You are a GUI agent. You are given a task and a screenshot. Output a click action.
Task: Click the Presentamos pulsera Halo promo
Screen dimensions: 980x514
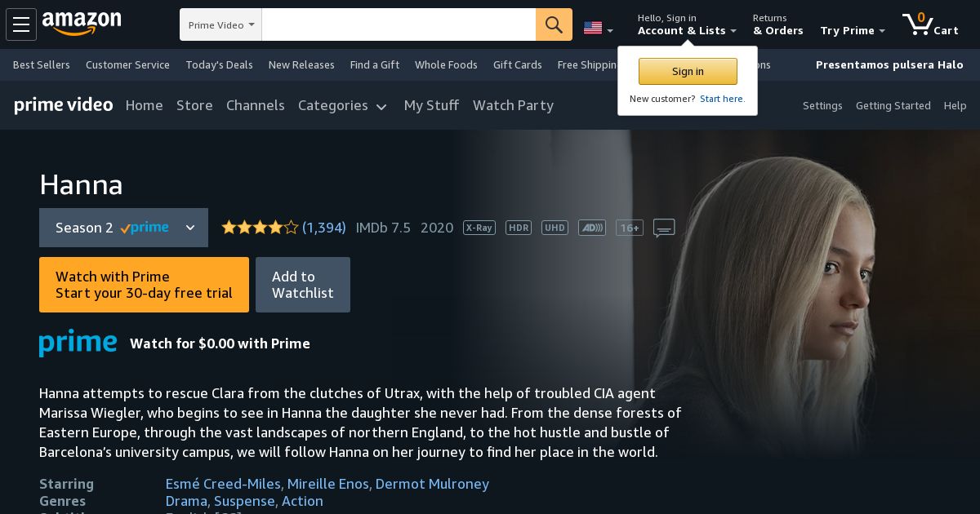(889, 64)
